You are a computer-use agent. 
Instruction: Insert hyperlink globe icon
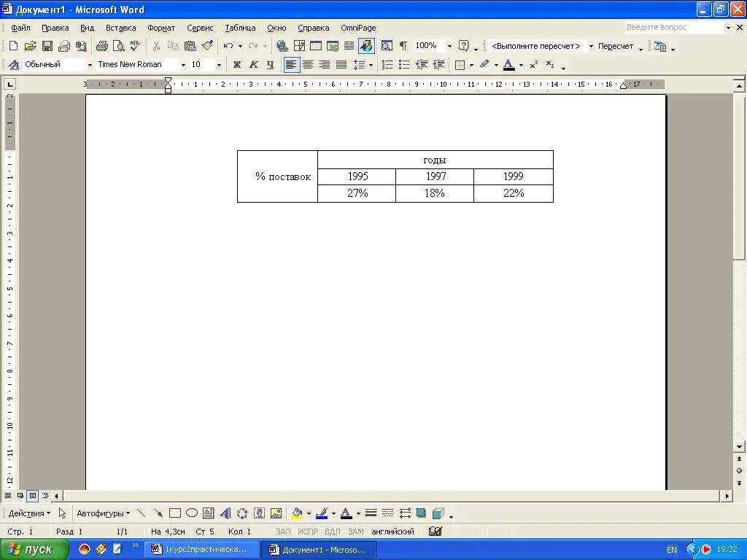(x=282, y=46)
